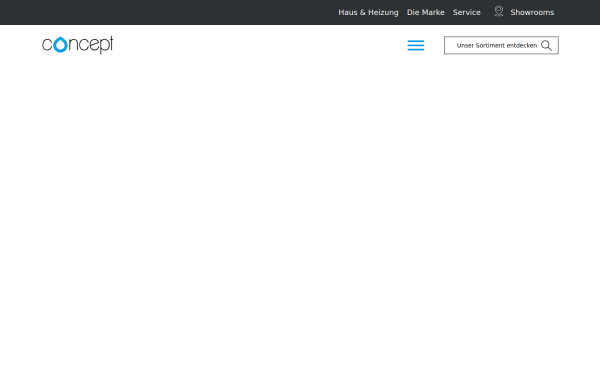The width and height of the screenshot is (600, 375).
Task: Click the magnifying glass search icon
Action: pyautogui.click(x=546, y=46)
